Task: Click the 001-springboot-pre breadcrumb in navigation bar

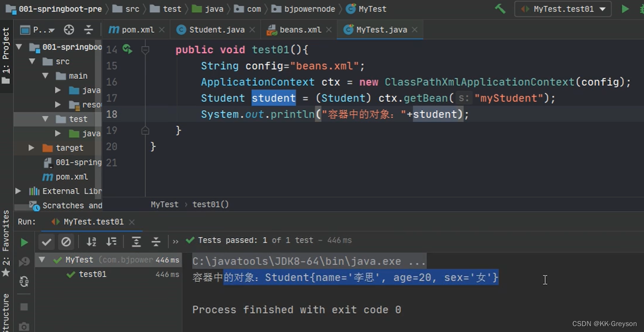Action: 53,9
